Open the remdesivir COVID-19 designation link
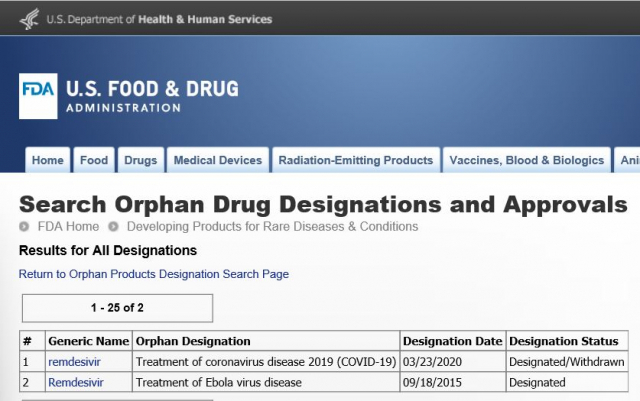The width and height of the screenshot is (640, 401). [x=74, y=362]
